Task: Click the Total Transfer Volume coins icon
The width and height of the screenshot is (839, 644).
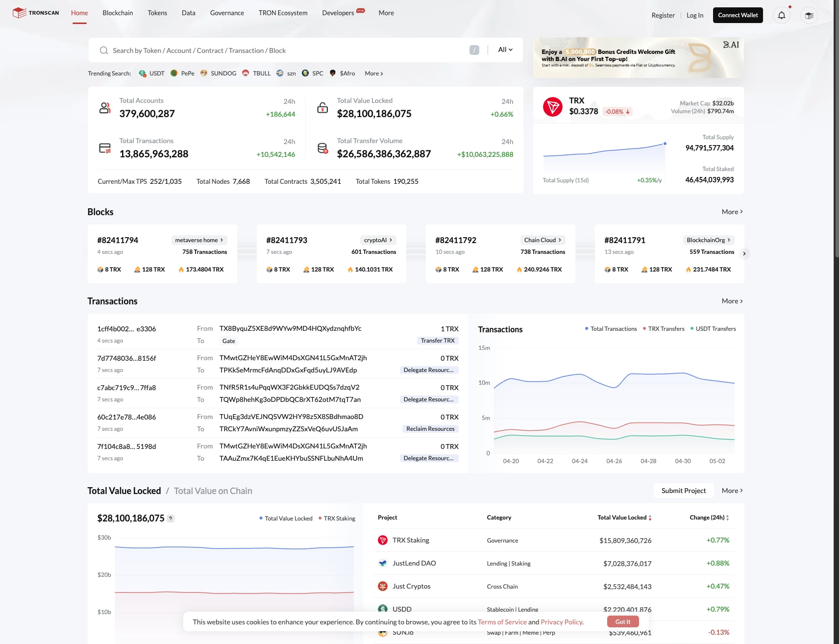Action: pyautogui.click(x=322, y=148)
